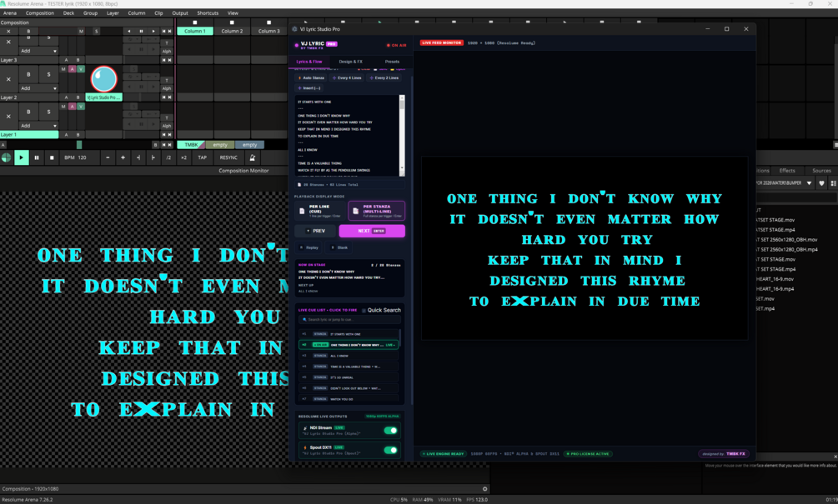Click the Blank button
Screen dimensions: 838x504
pos(339,247)
